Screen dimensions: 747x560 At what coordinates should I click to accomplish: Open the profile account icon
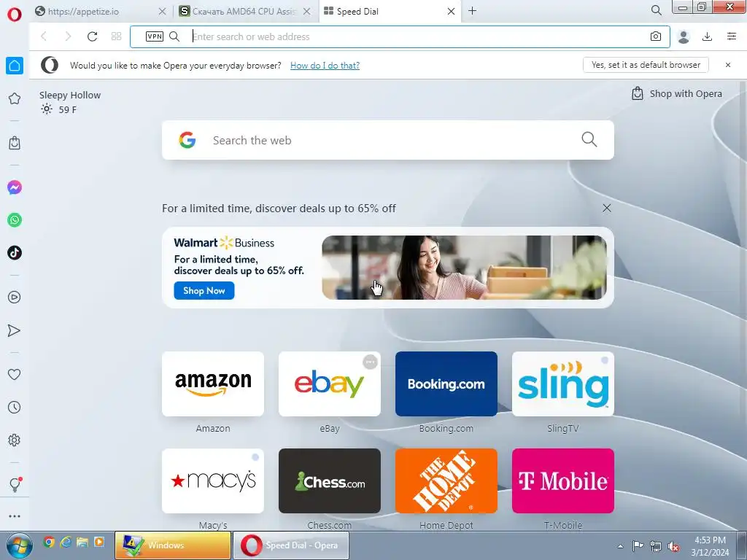[x=684, y=36]
